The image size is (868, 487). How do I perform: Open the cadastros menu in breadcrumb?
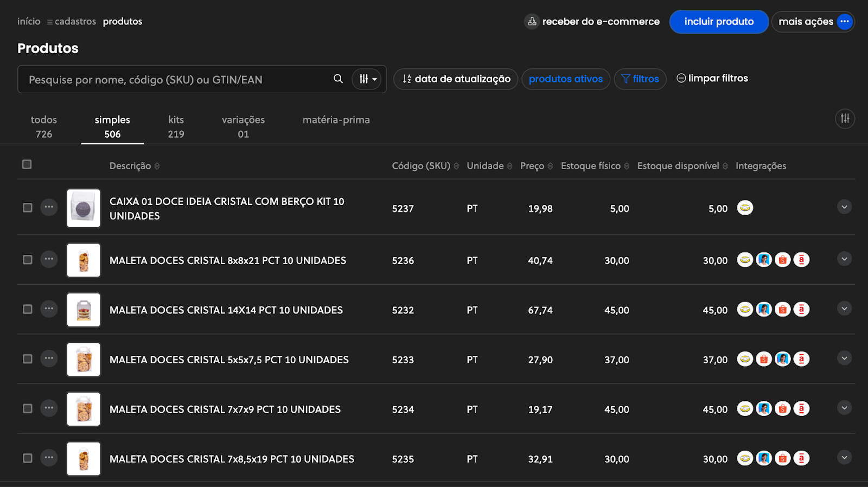[x=71, y=21]
